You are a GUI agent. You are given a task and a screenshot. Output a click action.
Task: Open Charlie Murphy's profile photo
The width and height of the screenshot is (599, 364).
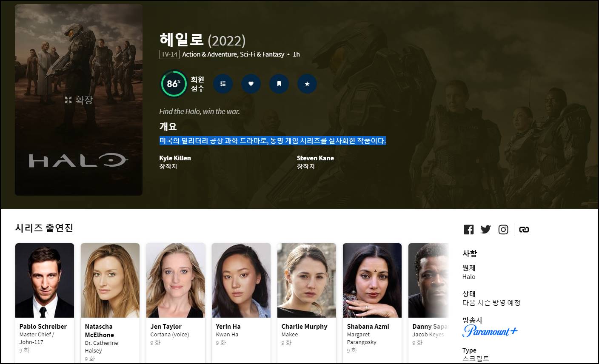click(307, 280)
